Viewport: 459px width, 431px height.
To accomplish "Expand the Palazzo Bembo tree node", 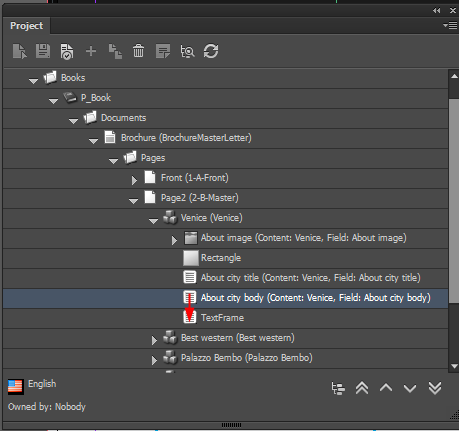I will click(154, 360).
